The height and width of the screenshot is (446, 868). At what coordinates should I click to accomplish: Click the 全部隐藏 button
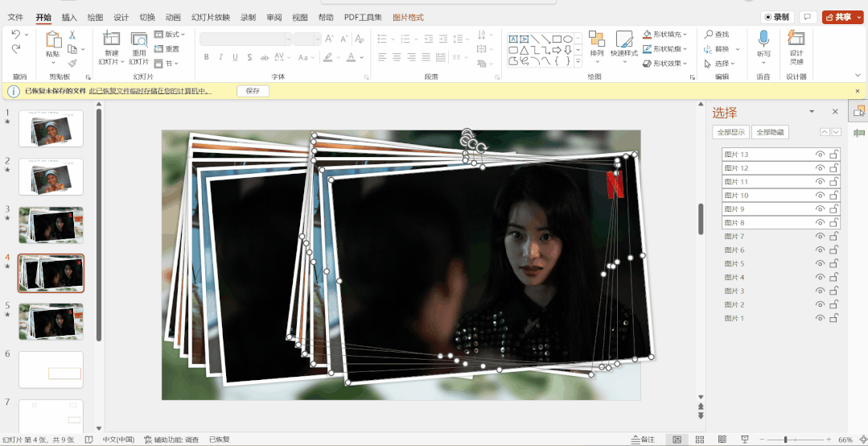(x=770, y=132)
